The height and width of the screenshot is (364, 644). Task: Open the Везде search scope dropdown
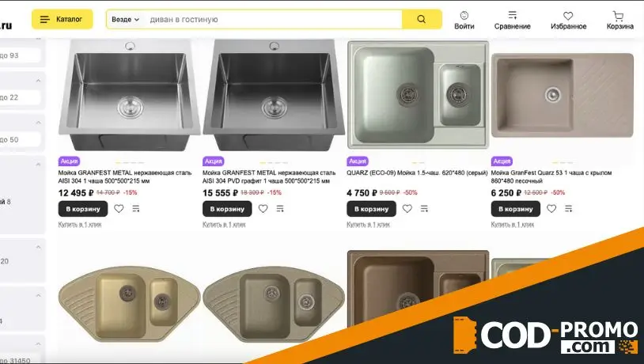click(125, 19)
